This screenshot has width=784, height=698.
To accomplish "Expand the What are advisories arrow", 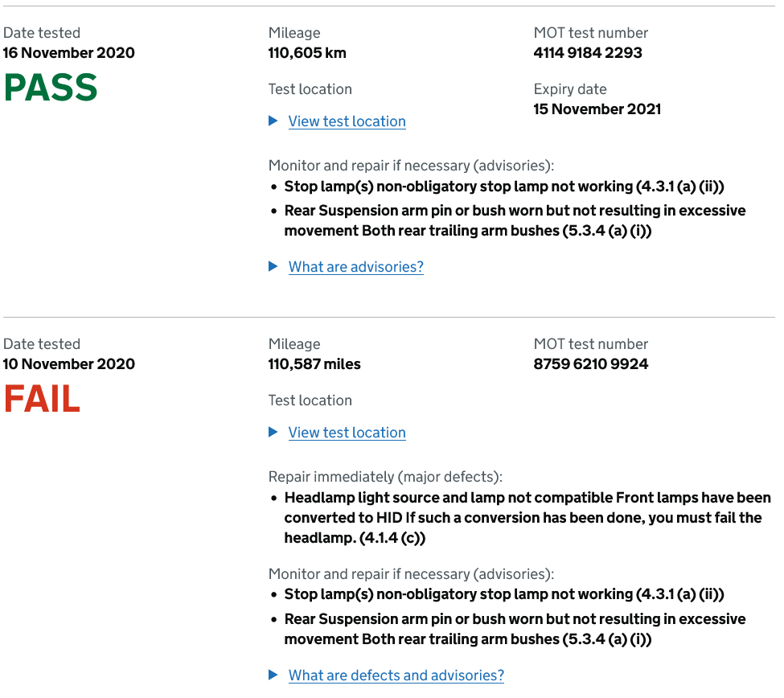I will click(273, 266).
